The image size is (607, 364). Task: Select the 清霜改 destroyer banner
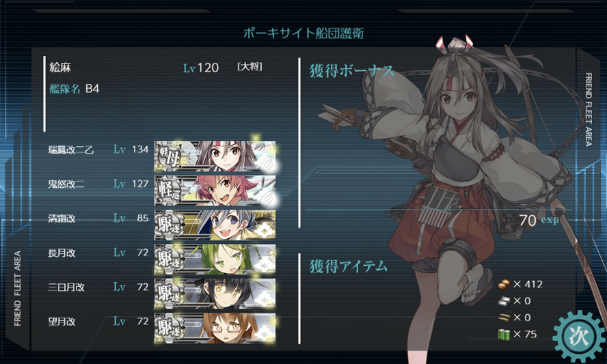215,225
